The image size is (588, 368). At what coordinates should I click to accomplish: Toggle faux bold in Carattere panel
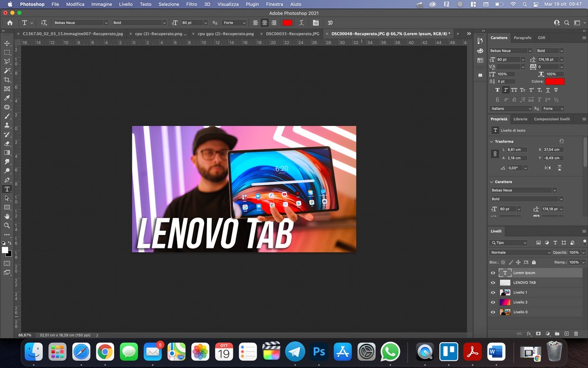(x=497, y=90)
